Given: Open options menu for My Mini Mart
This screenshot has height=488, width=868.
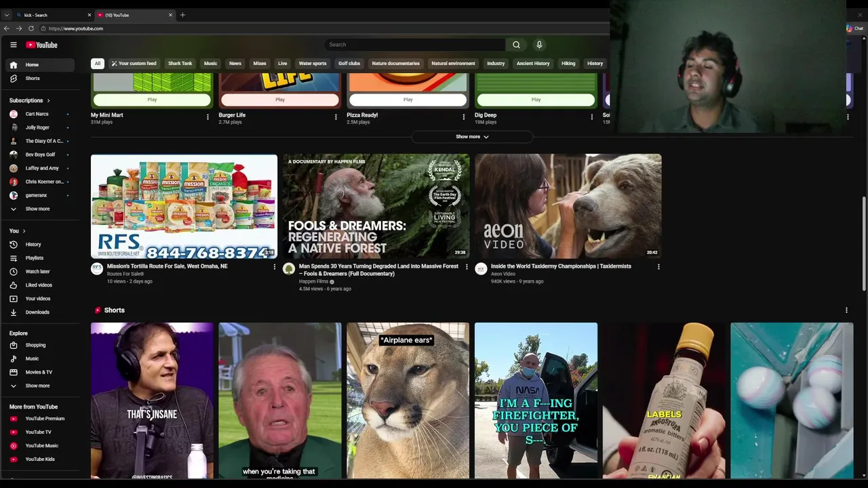Looking at the screenshot, I should click(x=208, y=117).
